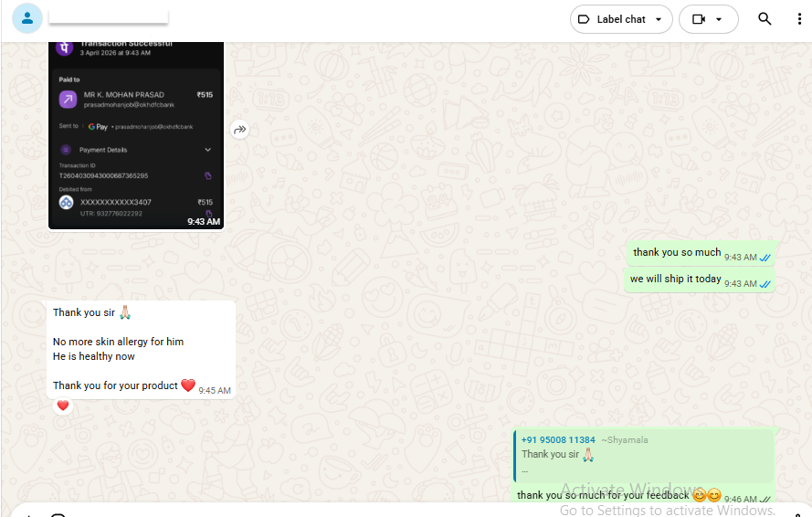812x517 pixels.
Task: Select 'thank you so much for your feedback' message
Action: pyautogui.click(x=603, y=495)
